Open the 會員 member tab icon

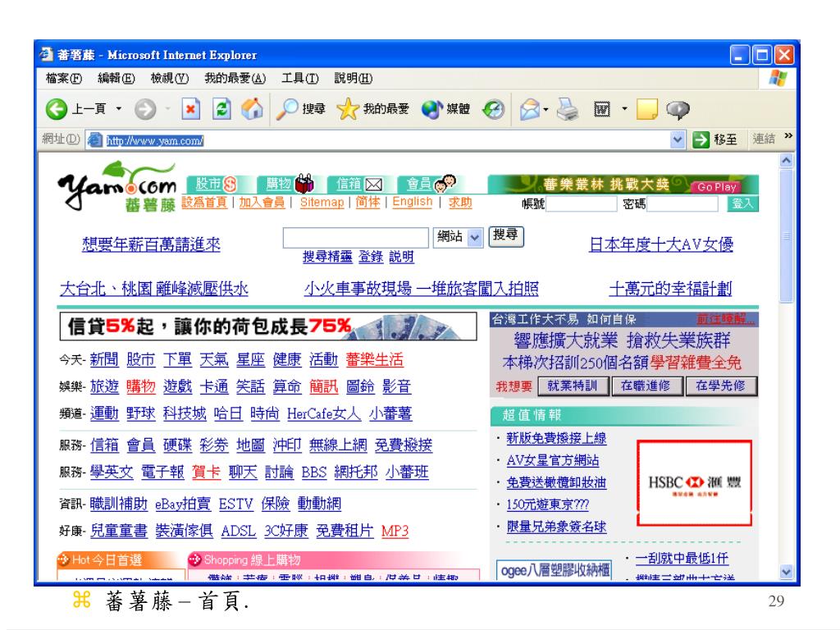430,184
